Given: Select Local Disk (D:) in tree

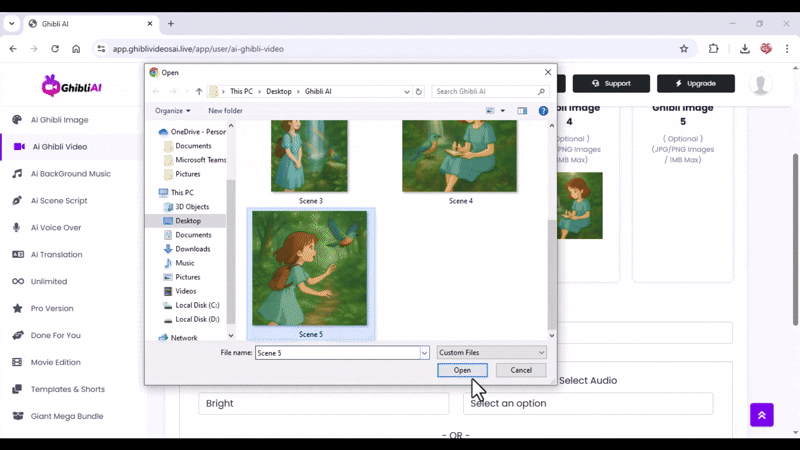Looking at the screenshot, I should pos(191,319).
